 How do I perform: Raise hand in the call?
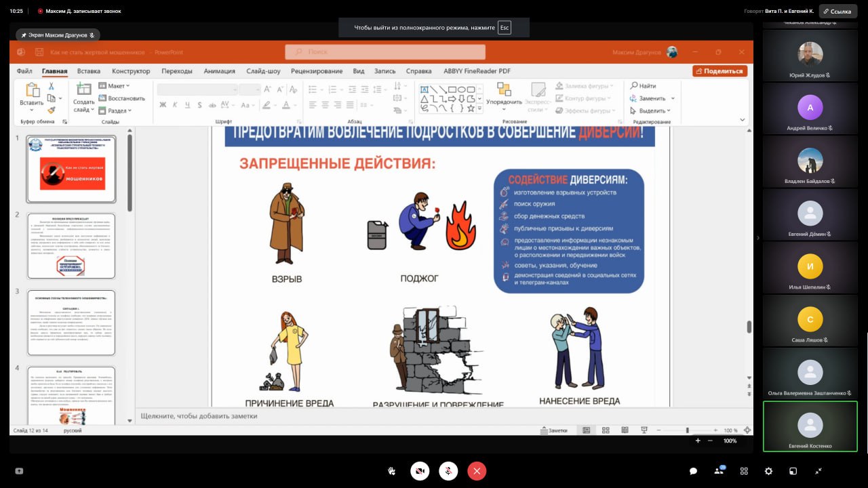click(x=391, y=471)
